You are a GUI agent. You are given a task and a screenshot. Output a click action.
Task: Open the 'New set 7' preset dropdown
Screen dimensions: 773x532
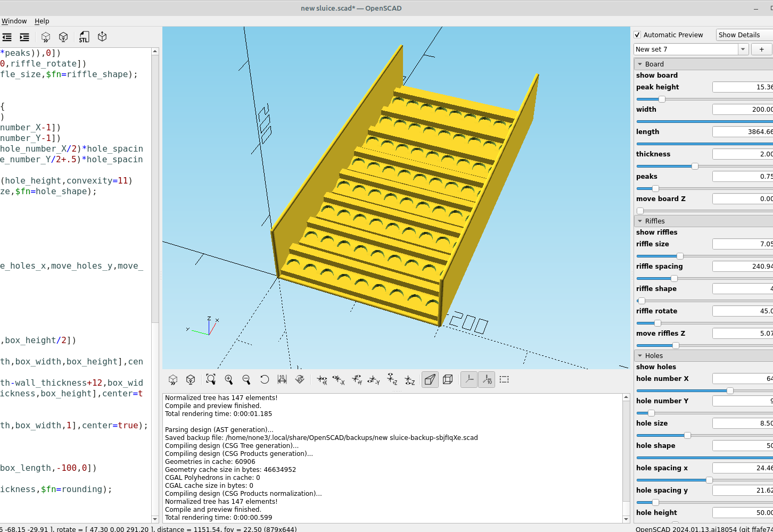[x=743, y=49]
